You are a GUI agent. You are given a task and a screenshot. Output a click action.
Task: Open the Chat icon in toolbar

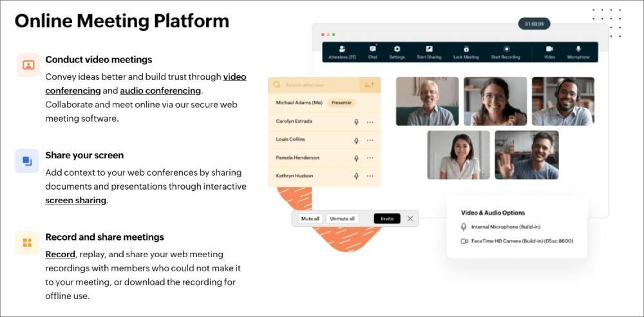coord(372,49)
